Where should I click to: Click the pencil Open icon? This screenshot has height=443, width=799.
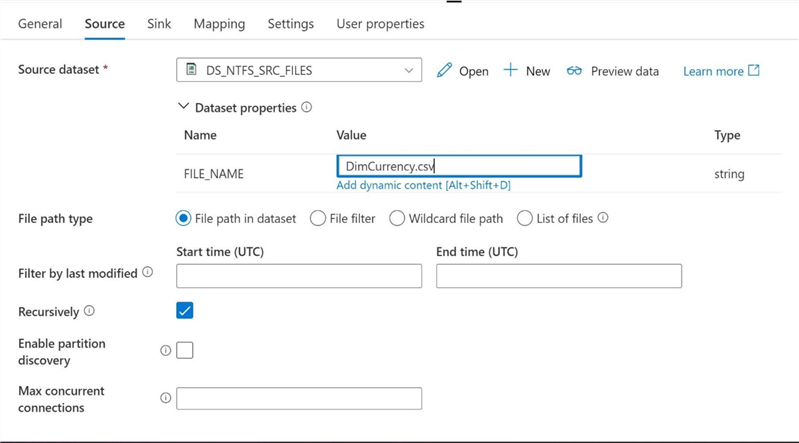click(x=445, y=70)
